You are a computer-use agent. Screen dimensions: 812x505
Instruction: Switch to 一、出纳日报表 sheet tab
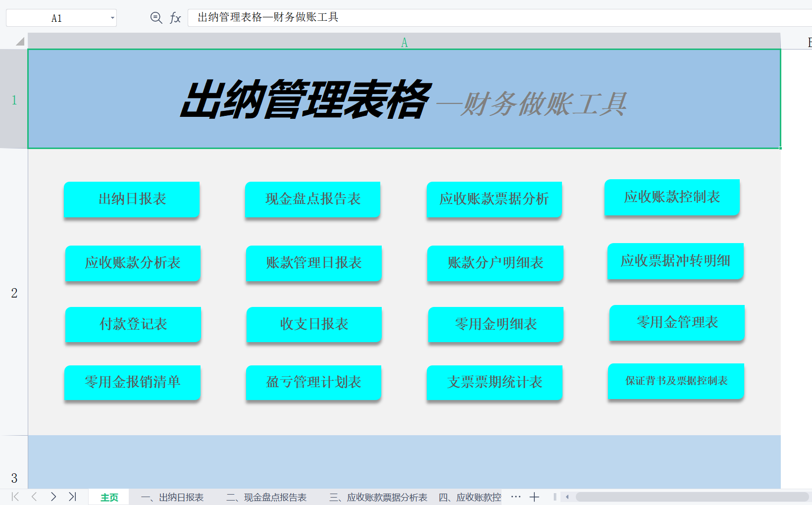tap(172, 497)
